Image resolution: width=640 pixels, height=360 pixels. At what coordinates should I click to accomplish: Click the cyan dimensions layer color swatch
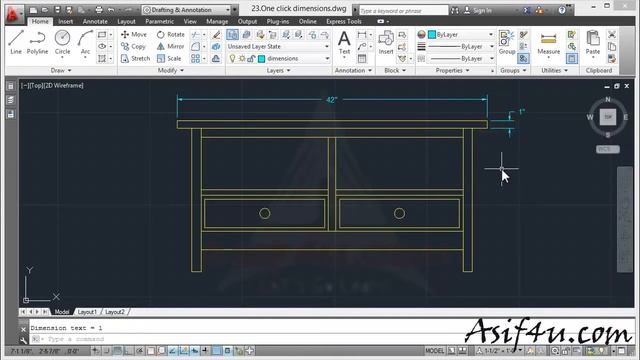(x=262, y=59)
